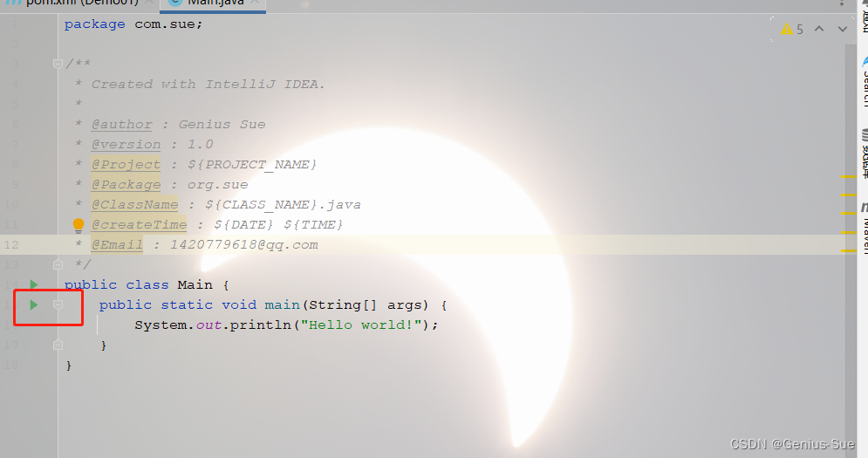Click the highlighted @createTime tag
The width and height of the screenshot is (868, 458).
[x=140, y=225]
